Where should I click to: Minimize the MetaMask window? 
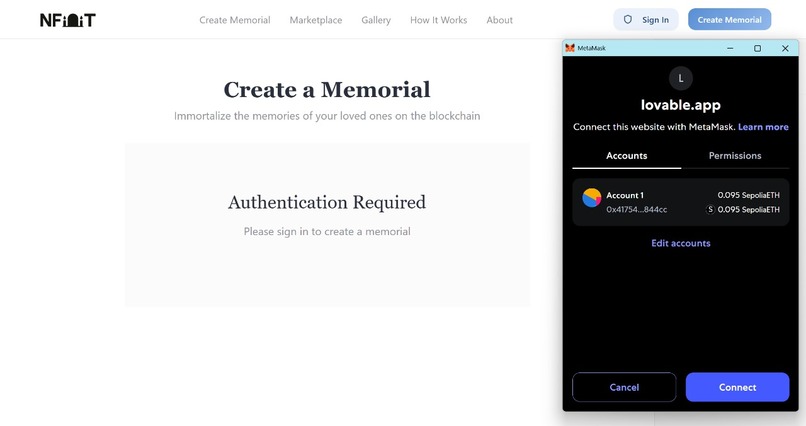coord(730,48)
